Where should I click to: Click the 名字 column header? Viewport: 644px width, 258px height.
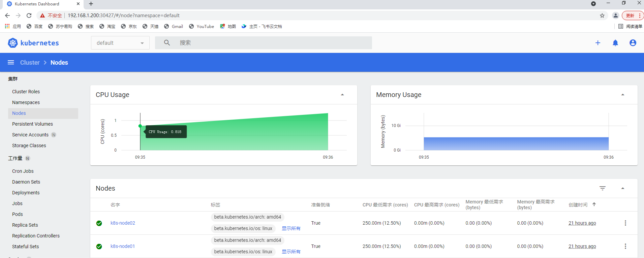point(115,205)
